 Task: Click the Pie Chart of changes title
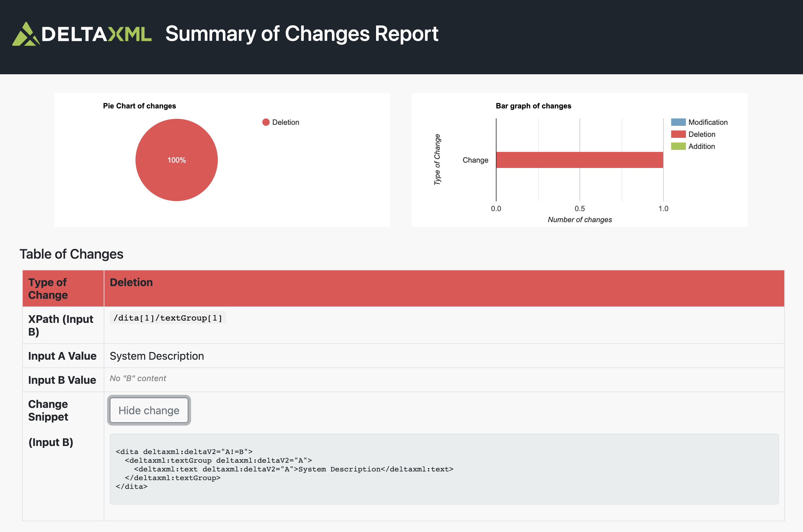click(x=140, y=106)
